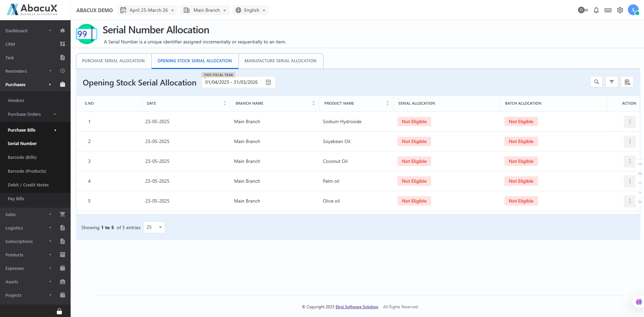Expand the Main Branch selector

click(x=204, y=10)
